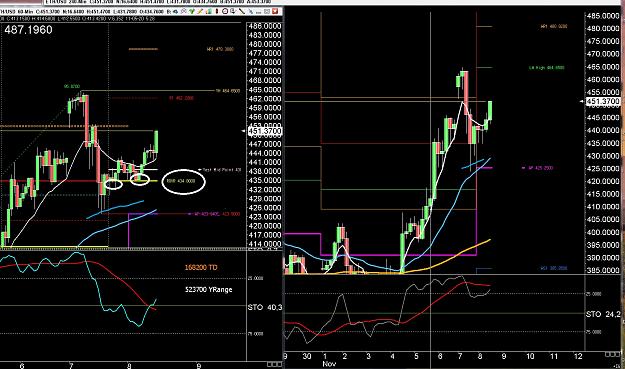625x369 pixels.
Task: Click date 6 on the 60 Min time axis
Action: [22, 366]
